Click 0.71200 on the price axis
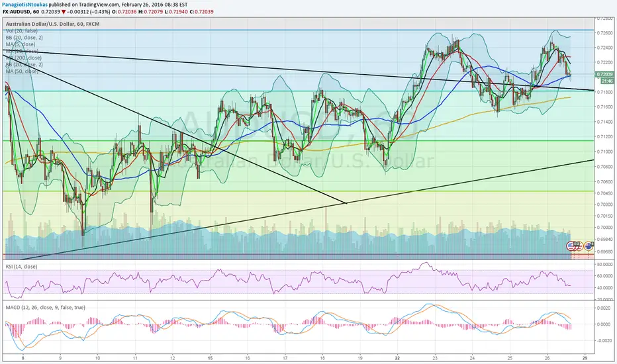This screenshot has height=364, width=617. [x=605, y=137]
